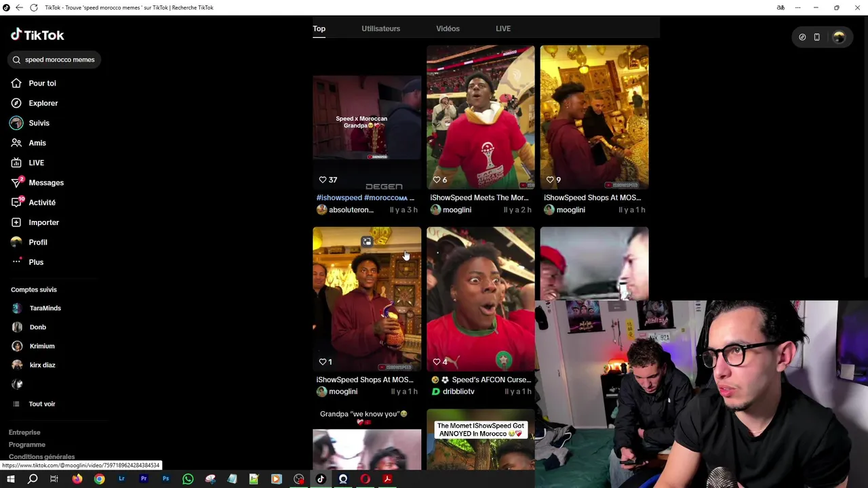Open the iShowSpeed Meets The Mor... video thumbnail
Viewport: 868px width, 488px height.
tap(481, 117)
